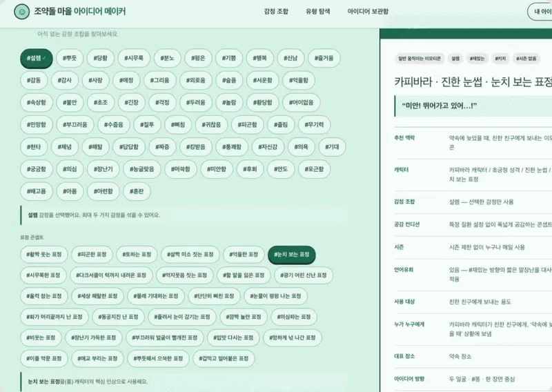
Task: Select the #깜짝 놀란 표정 chip
Action: (244, 317)
